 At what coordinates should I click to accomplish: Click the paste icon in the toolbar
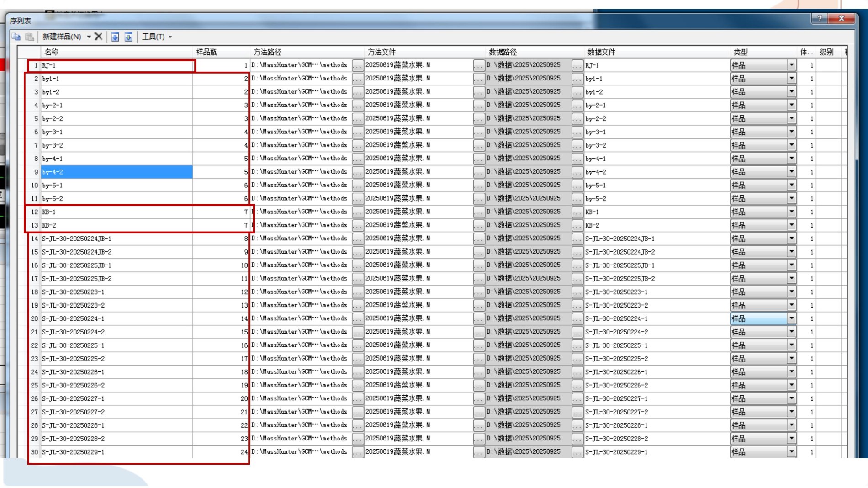click(29, 37)
